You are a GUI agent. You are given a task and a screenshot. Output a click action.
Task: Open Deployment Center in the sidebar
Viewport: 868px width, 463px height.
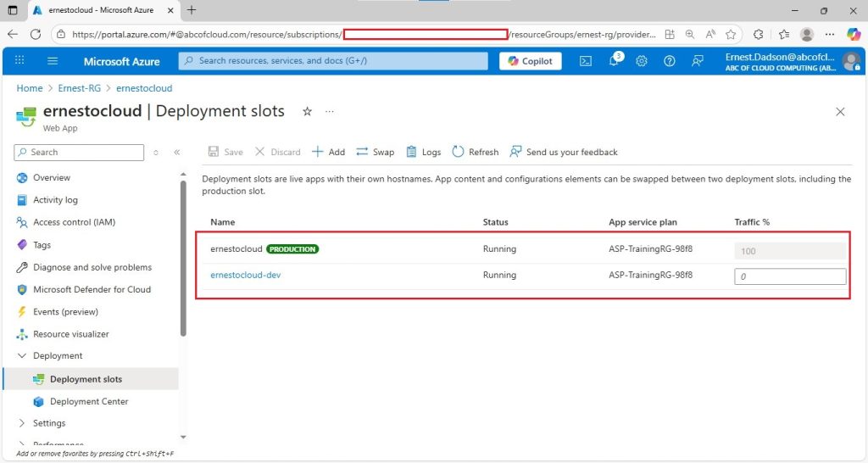point(88,402)
